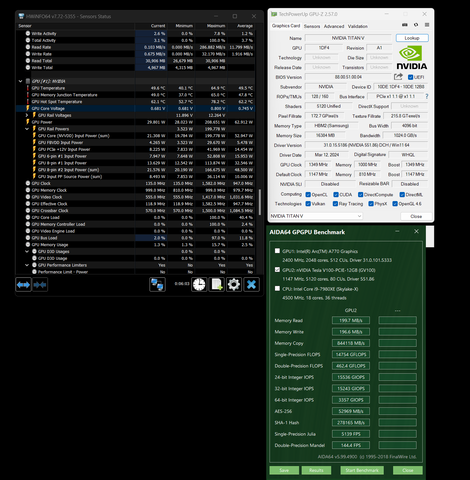Click Save in AIDA64 GPGPU Benchmark
470x480 pixels.
point(284,470)
